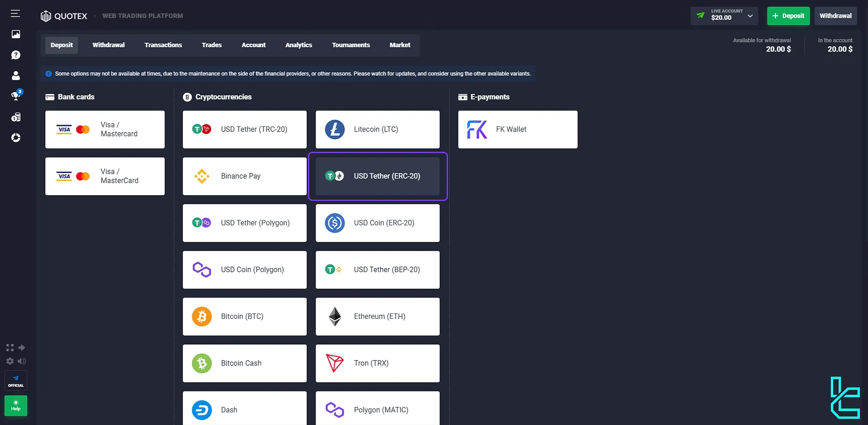Click the top-right Withdrawal button

coord(835,16)
